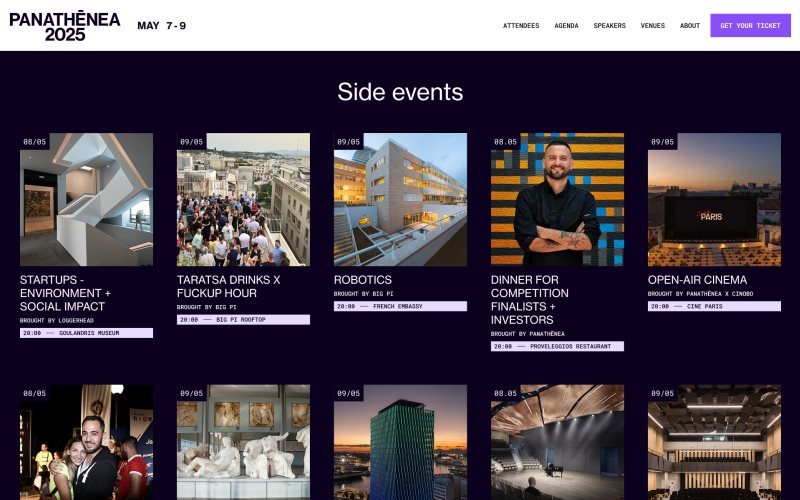The image size is (800, 500).
Task: Open the Agenda page
Action: pyautogui.click(x=566, y=26)
